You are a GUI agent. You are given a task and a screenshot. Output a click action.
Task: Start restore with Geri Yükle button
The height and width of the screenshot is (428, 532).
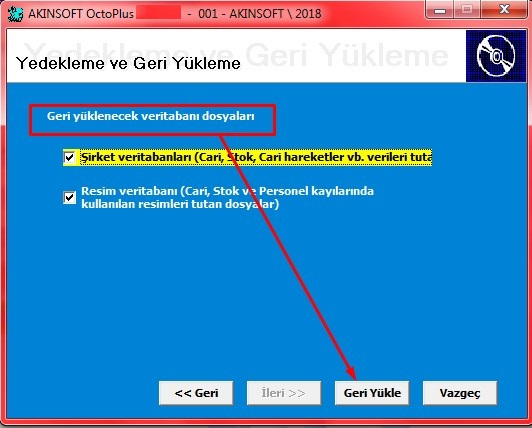tap(372, 393)
